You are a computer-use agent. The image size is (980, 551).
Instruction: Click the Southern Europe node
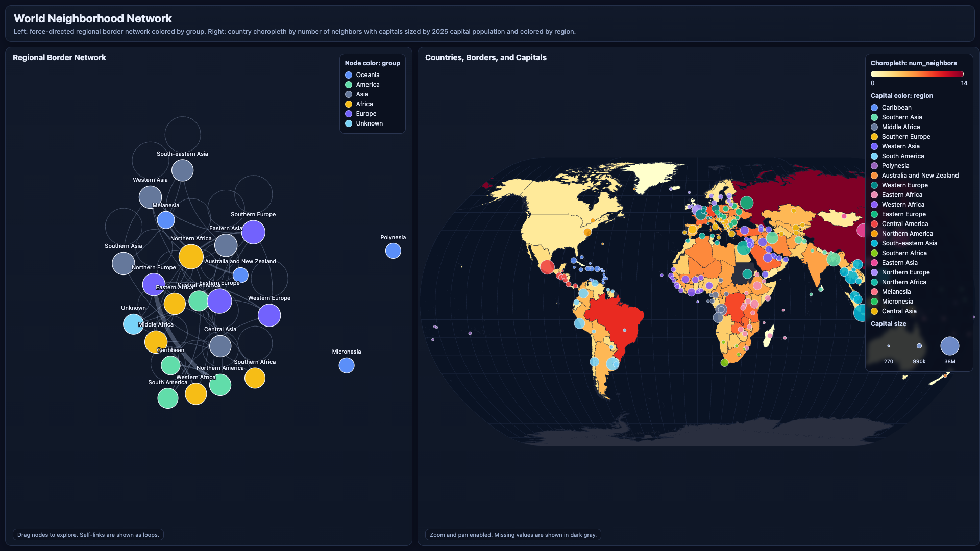point(253,232)
